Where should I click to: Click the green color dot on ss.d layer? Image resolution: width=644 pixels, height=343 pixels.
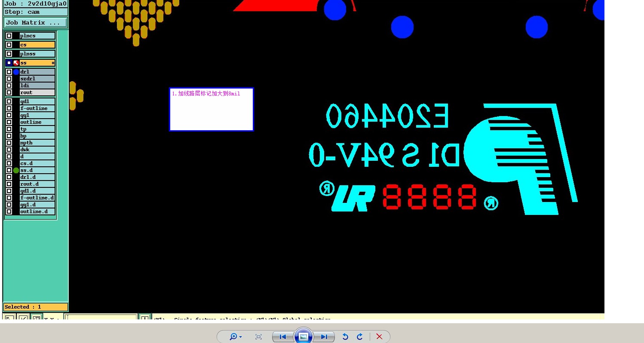16,170
